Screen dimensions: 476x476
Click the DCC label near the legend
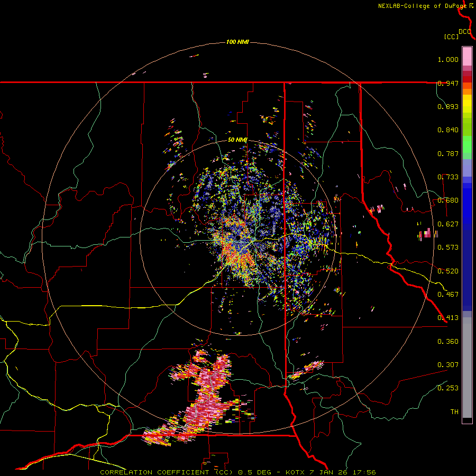tap(464, 32)
